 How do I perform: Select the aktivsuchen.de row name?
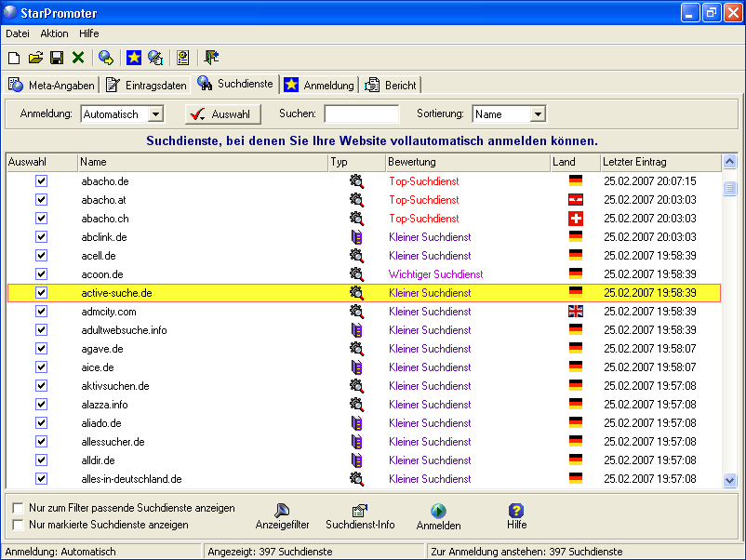click(115, 386)
